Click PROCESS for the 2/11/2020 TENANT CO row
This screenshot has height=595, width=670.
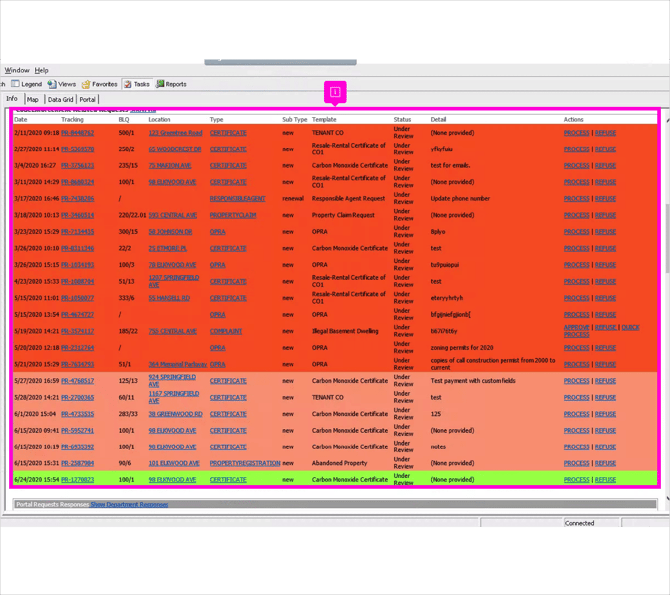pos(576,133)
